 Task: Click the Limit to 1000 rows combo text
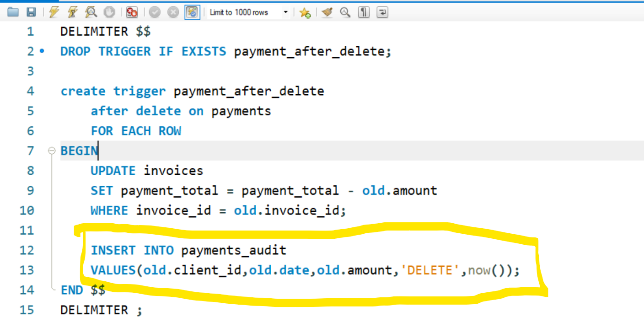pos(239,12)
